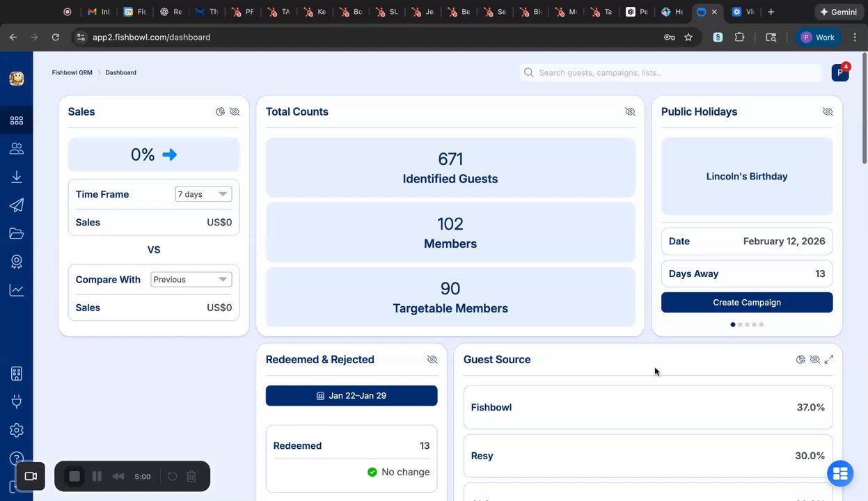Click the recorder camera icon
868x501 pixels.
[31, 476]
